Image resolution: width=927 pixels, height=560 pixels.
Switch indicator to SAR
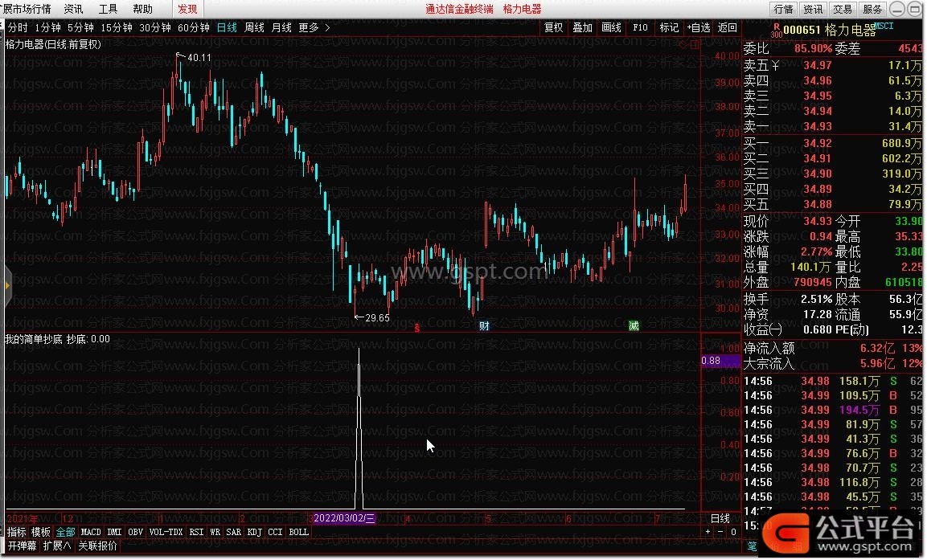233,532
